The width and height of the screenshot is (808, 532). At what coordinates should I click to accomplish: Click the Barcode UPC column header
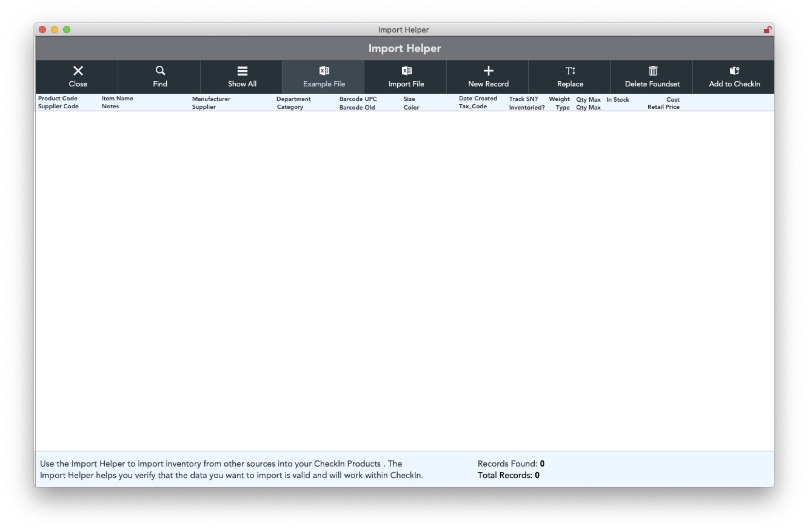358,99
